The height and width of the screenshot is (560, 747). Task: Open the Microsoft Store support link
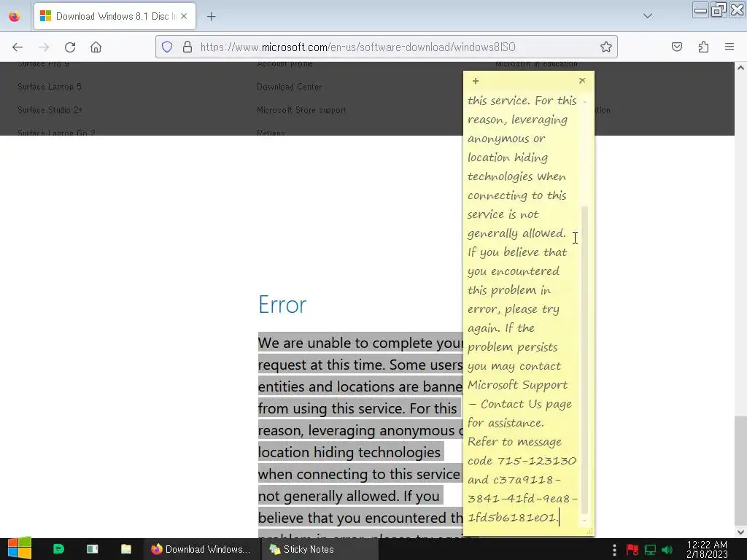pos(301,110)
